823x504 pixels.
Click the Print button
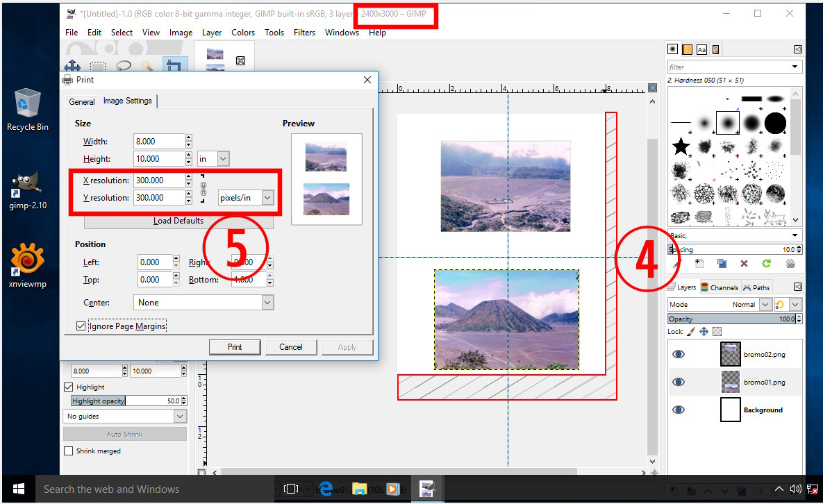point(235,347)
